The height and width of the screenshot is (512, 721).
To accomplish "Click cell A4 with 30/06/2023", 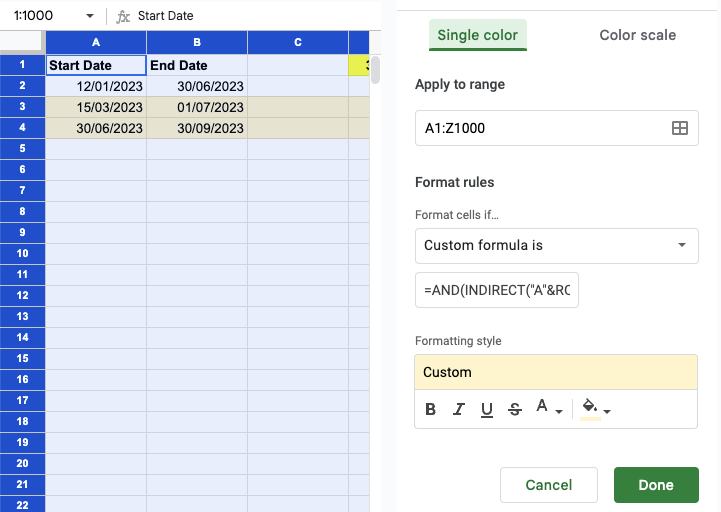I will pyautogui.click(x=96, y=128).
